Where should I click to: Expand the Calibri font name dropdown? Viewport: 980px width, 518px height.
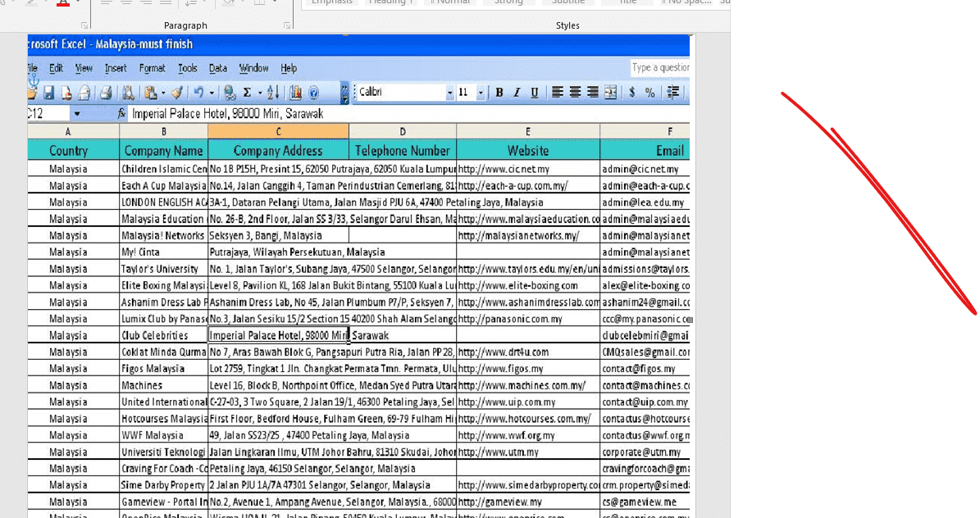click(x=449, y=93)
